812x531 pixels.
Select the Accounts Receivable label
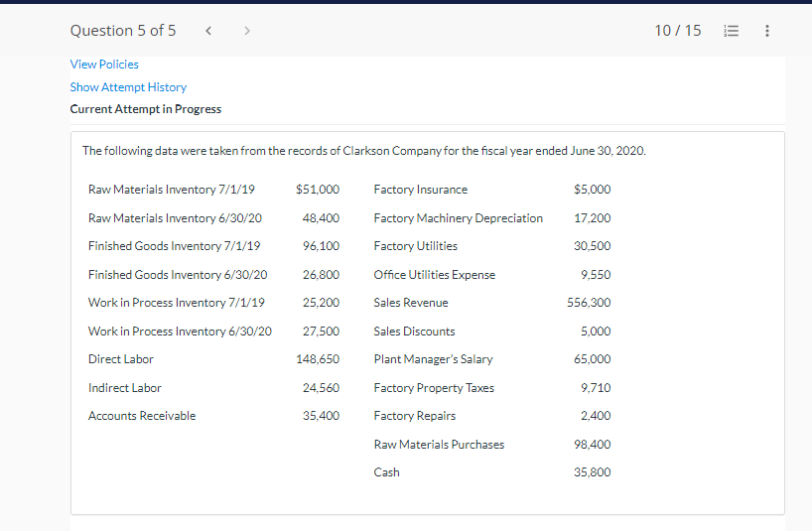click(142, 416)
